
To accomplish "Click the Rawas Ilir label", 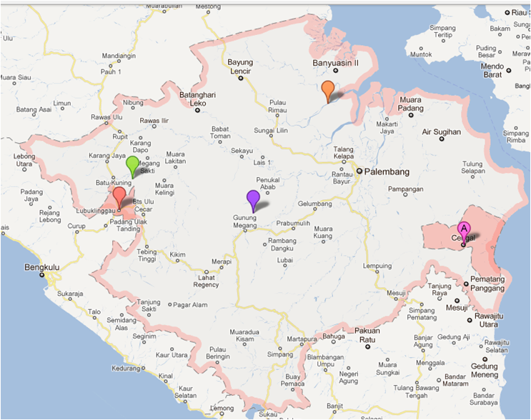I will [x=154, y=121].
